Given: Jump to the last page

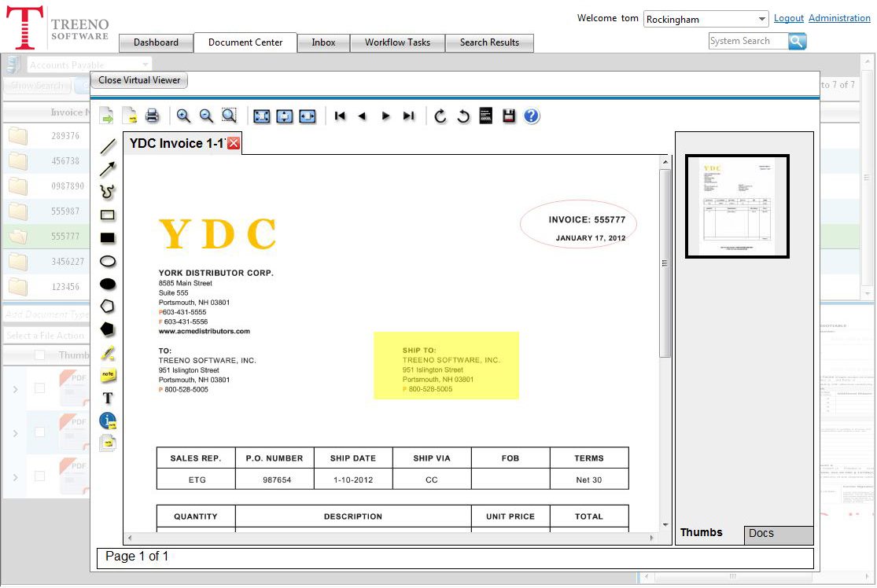Looking at the screenshot, I should (409, 116).
